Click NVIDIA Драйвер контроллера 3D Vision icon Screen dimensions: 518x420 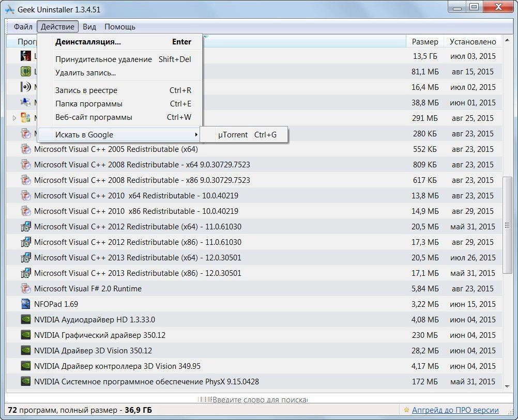(26, 366)
